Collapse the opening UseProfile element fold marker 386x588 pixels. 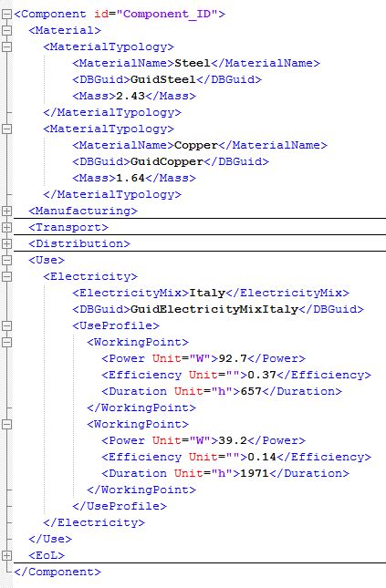point(6,325)
